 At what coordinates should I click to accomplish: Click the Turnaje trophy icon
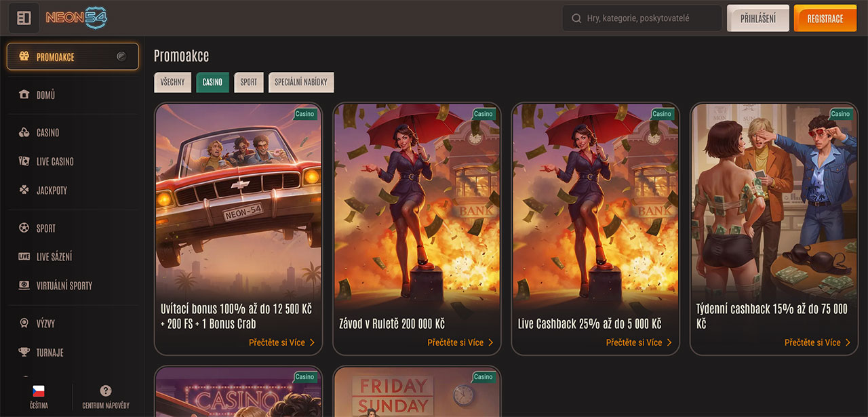[x=24, y=353]
